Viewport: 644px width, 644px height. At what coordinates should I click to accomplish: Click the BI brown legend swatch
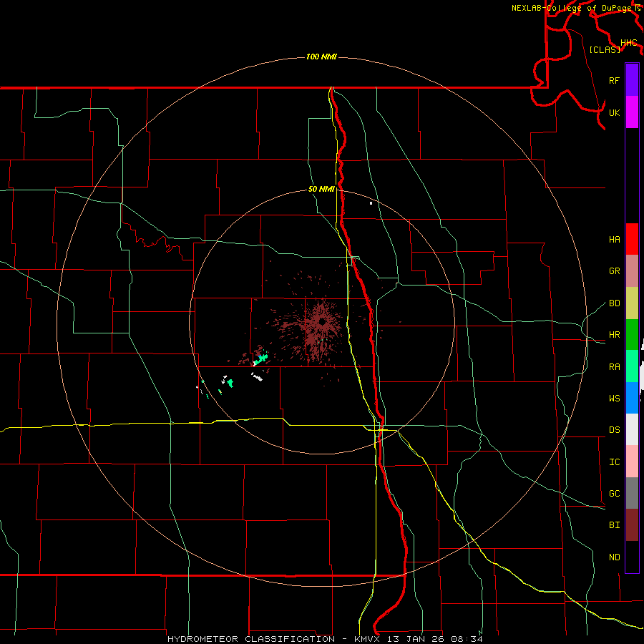(632, 525)
